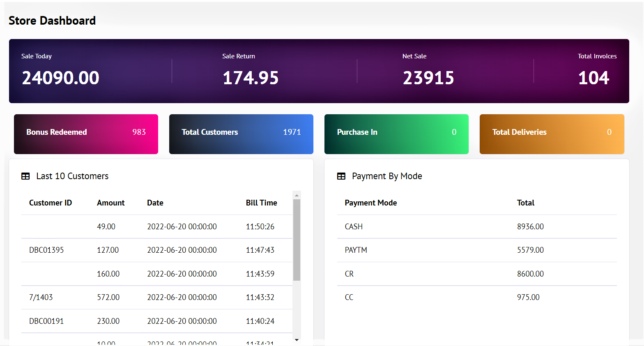Viewport: 644px width, 346px height.
Task: Click the Bonus Redeemed count 983
Action: coord(139,132)
